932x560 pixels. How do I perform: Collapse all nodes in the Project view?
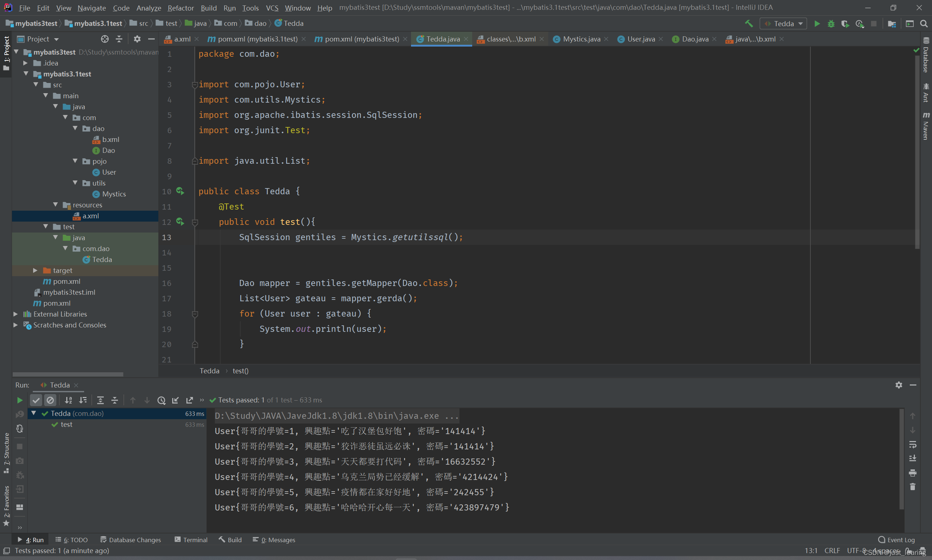click(x=119, y=39)
